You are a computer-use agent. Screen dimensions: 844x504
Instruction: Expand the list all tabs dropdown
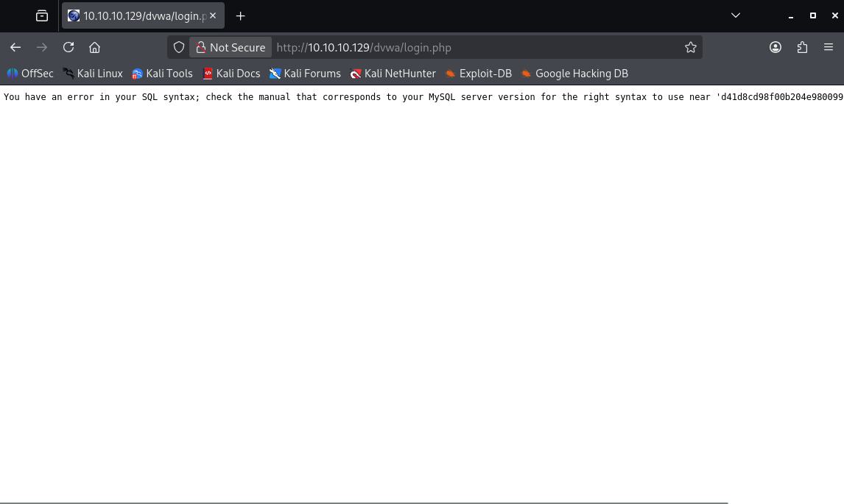735,15
